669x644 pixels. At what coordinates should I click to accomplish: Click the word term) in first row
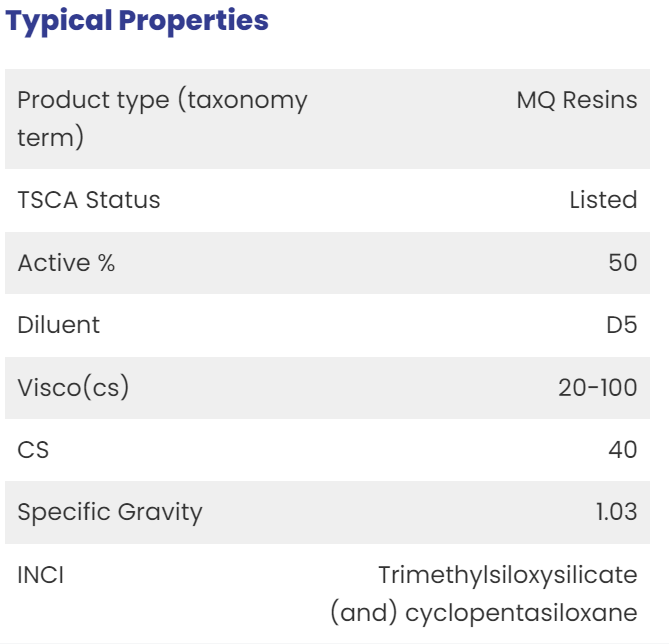click(x=50, y=137)
